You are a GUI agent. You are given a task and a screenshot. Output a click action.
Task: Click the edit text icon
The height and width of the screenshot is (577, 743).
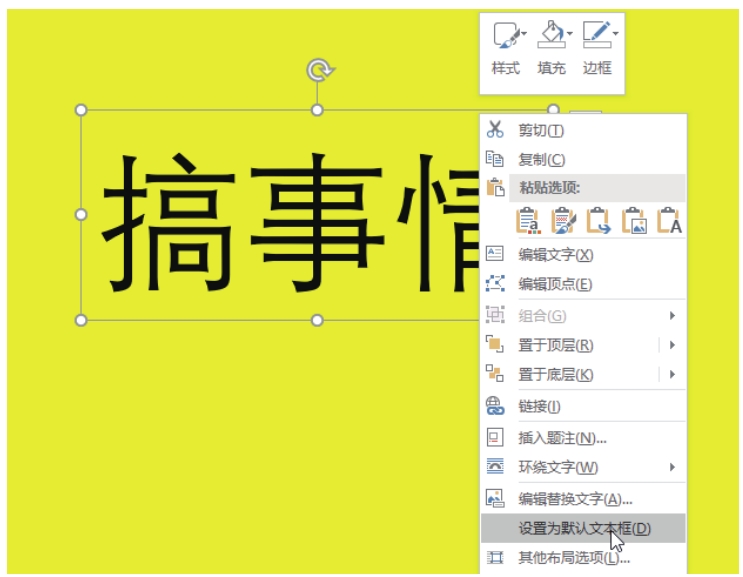click(x=495, y=253)
